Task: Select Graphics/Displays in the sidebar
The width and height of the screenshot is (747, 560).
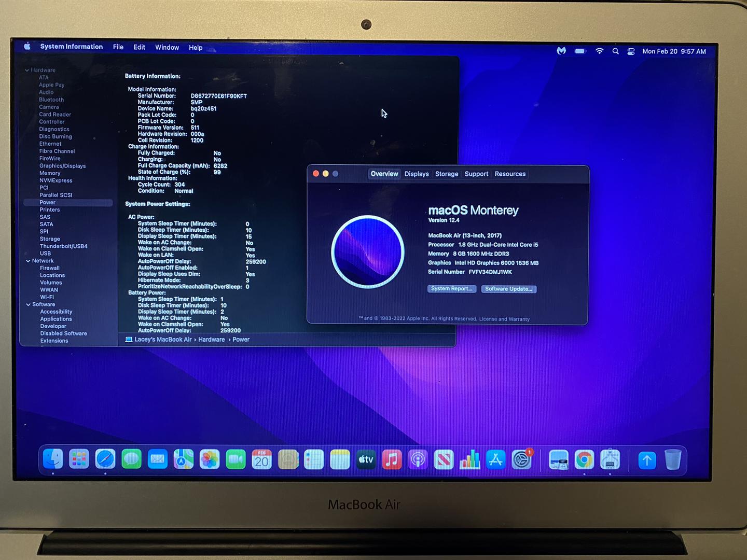Action: click(62, 166)
